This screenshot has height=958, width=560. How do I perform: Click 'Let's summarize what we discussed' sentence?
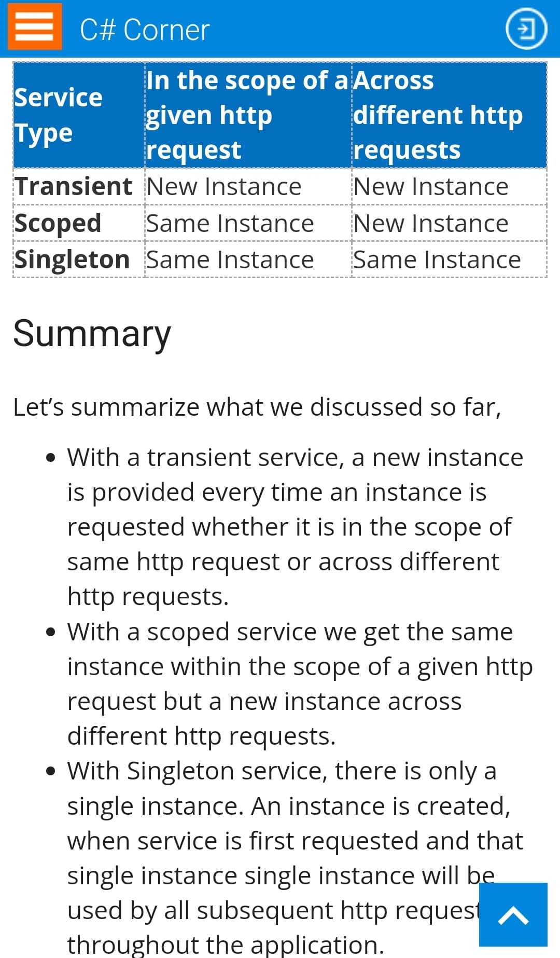[257, 407]
